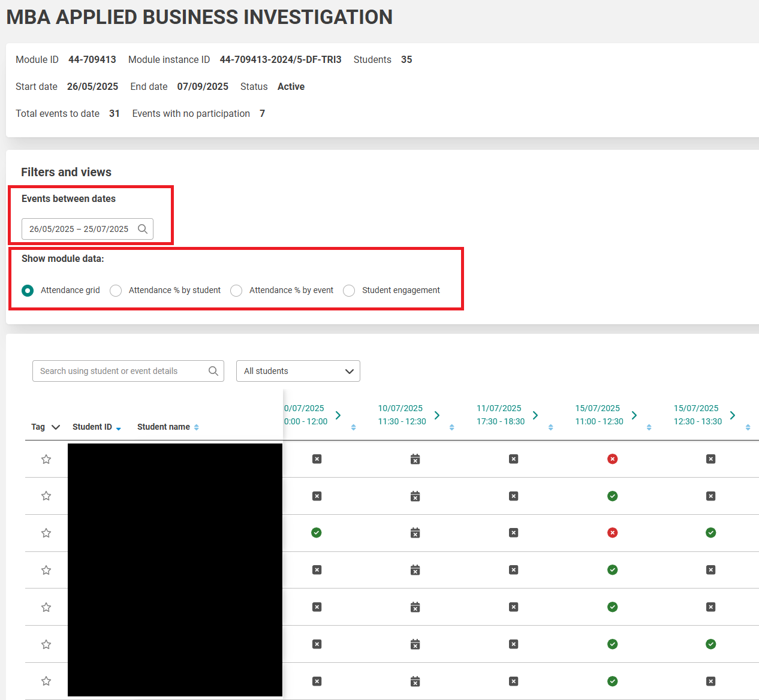Viewport: 759px width, 700px height.
Task: Click the End date value 07/09/2025
Action: coord(203,86)
